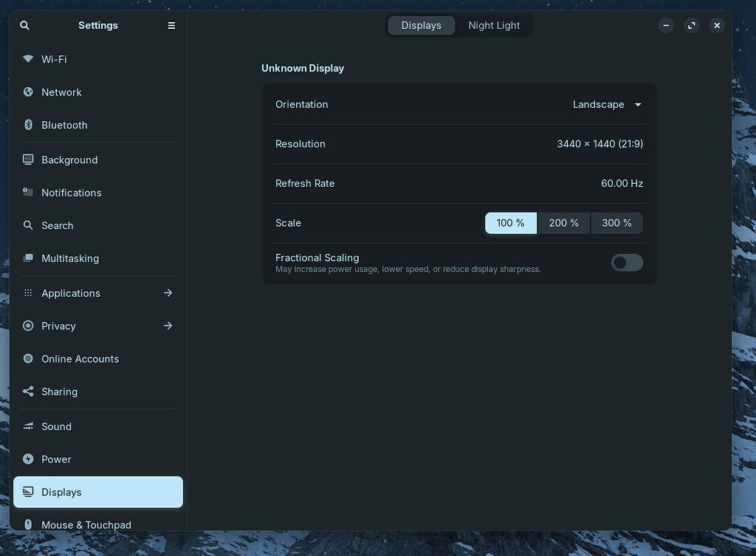Set Scale to 200 %
Viewport: 756px width, 556px height.
coord(563,223)
